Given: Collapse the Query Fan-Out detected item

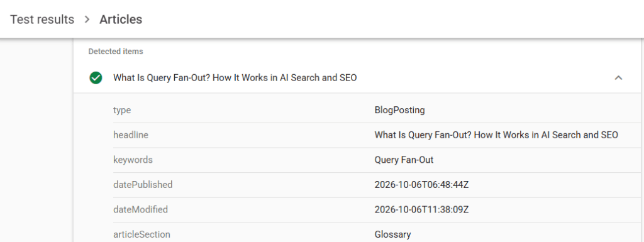Looking at the screenshot, I should point(618,77).
